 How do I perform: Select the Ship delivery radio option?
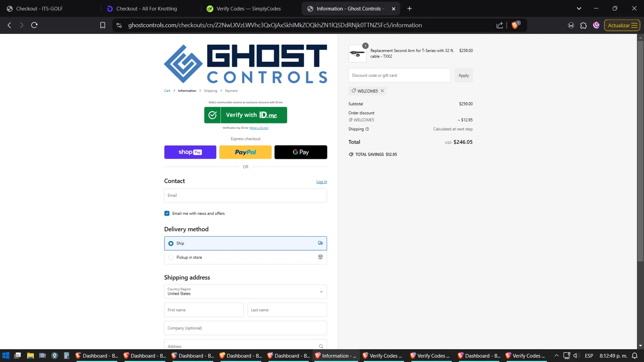(x=171, y=244)
